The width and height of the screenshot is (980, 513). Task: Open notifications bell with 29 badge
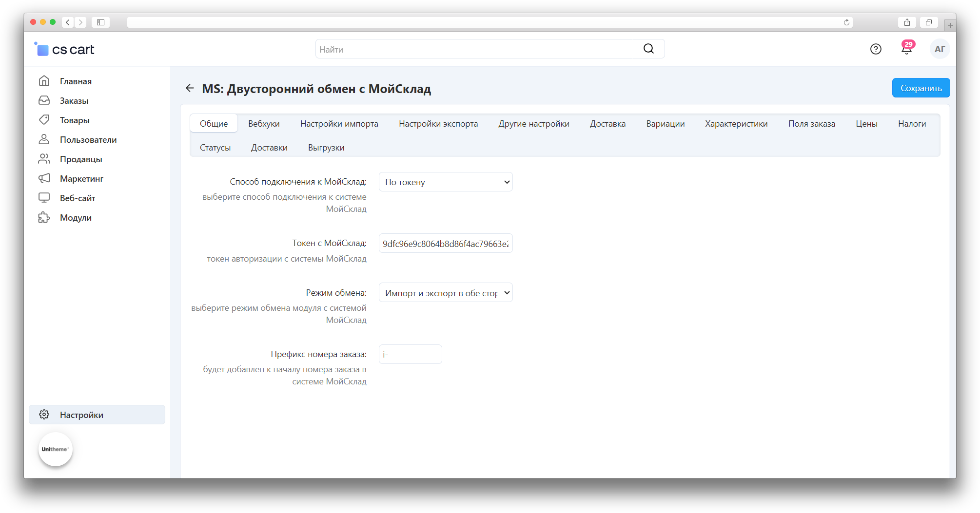[906, 49]
